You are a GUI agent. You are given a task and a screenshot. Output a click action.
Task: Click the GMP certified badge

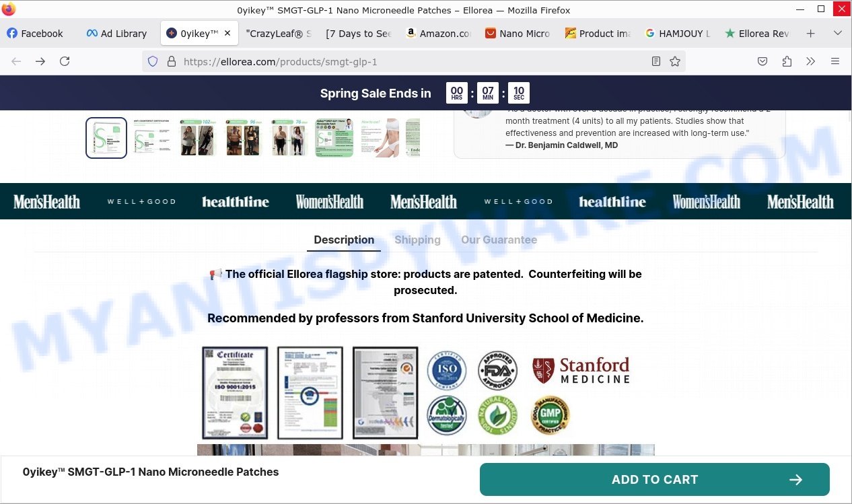click(550, 415)
